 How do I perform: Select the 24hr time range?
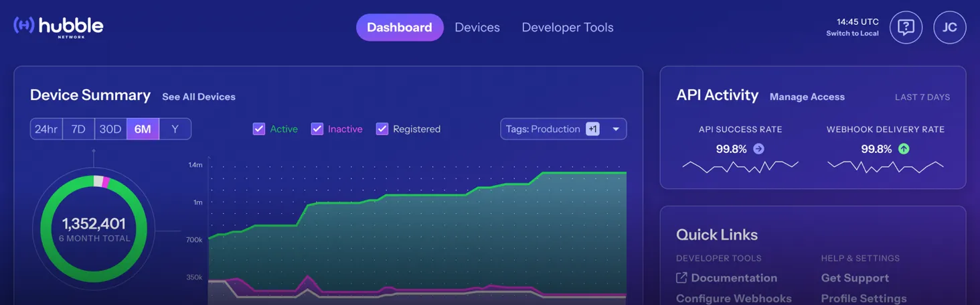point(46,129)
